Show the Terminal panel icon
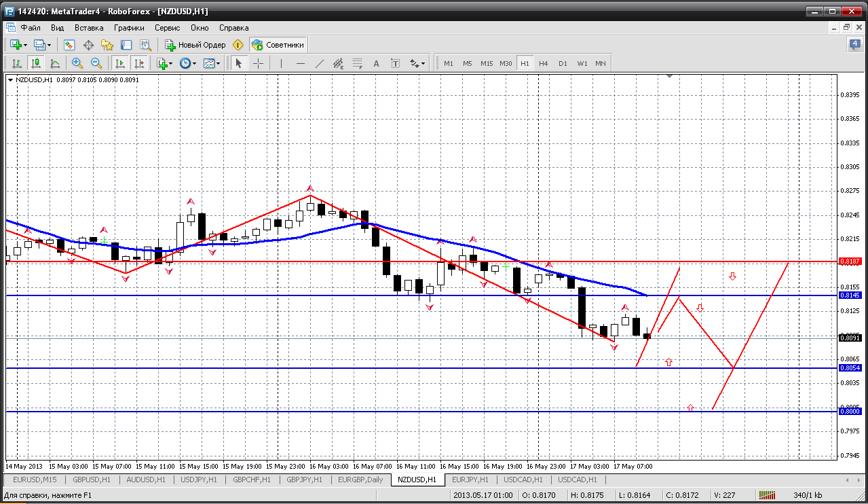Image resolution: width=868 pixels, height=504 pixels. (126, 45)
